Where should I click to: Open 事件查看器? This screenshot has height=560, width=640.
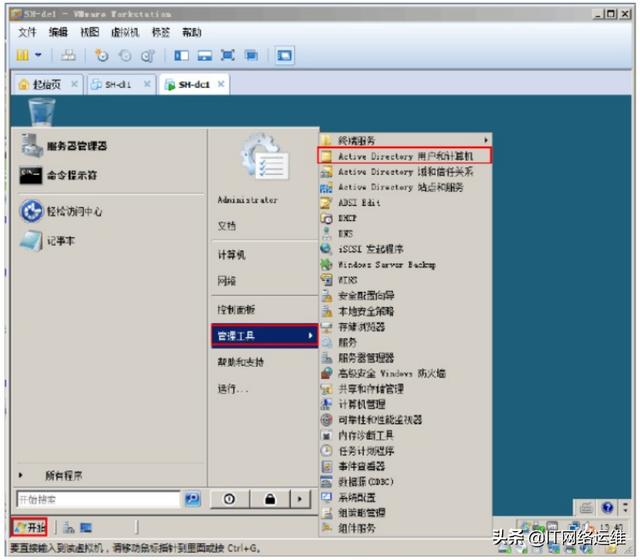coord(404,466)
